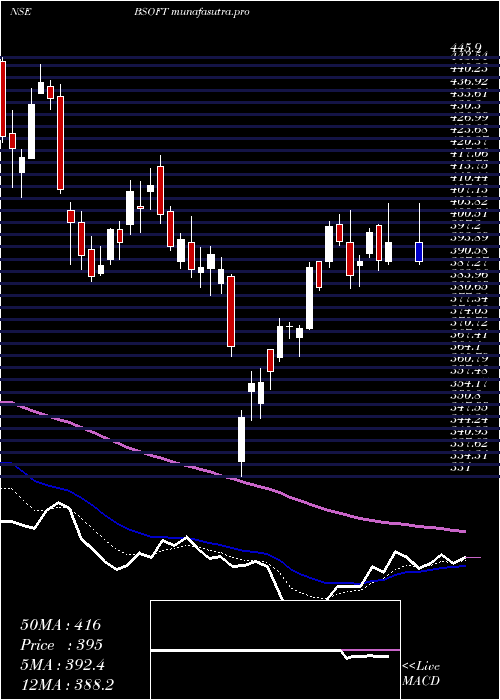This screenshot has width=500, height=700.
Task: Click the 390.58 price axis label
Action: tap(469, 251)
